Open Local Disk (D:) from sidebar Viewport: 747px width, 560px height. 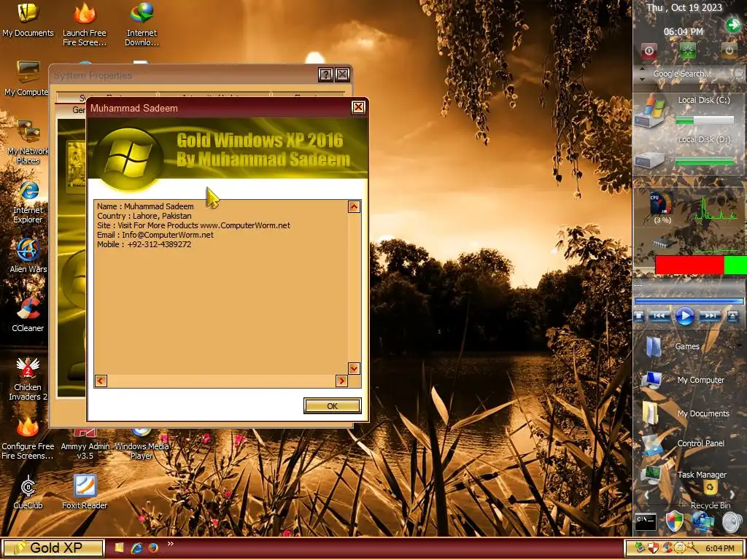click(x=650, y=160)
